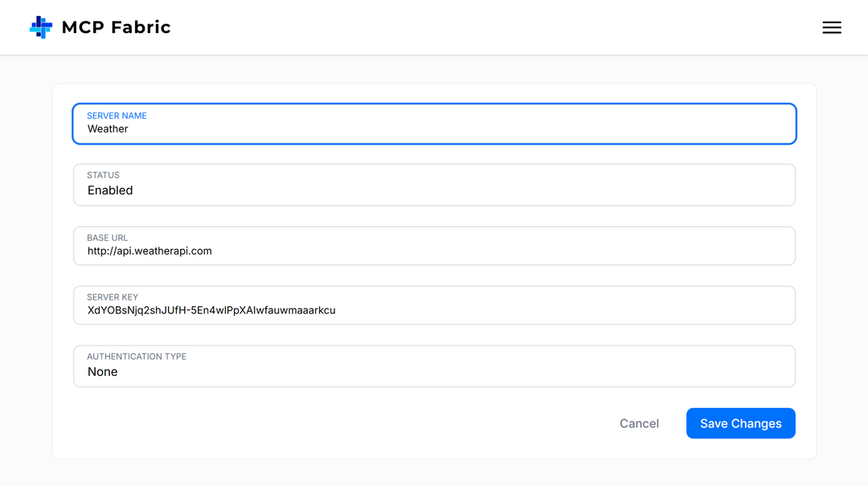Select the MCP Fabric brand text

tap(115, 27)
